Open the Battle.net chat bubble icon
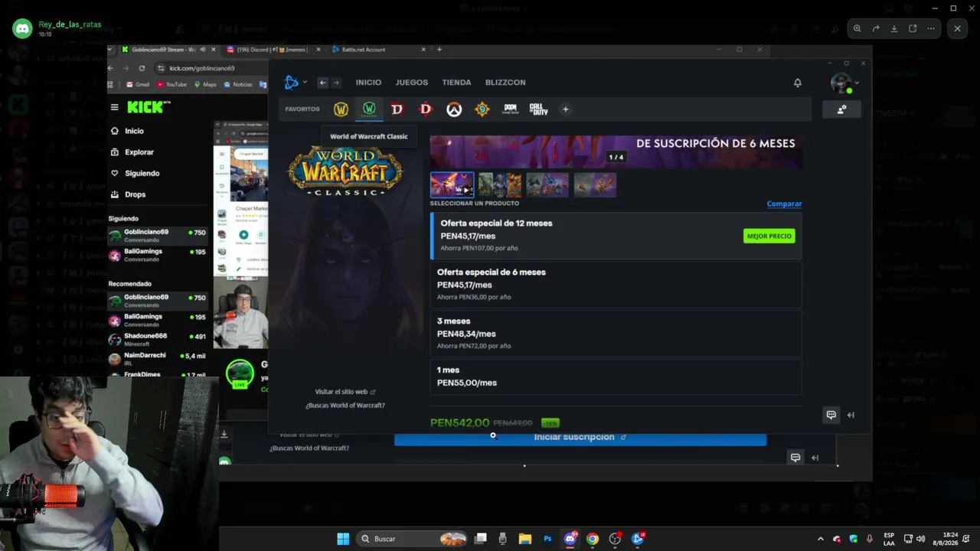 point(831,415)
